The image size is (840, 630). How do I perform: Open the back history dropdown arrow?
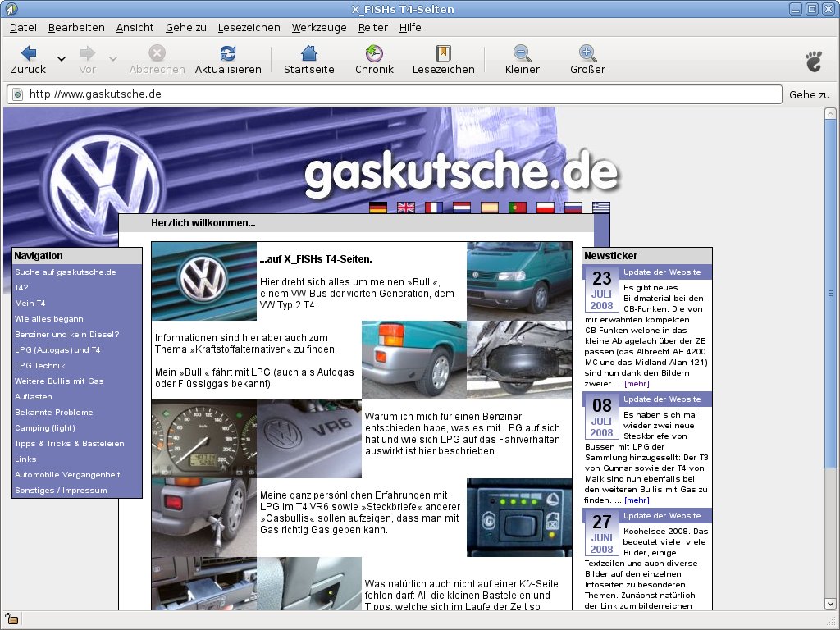click(x=62, y=59)
